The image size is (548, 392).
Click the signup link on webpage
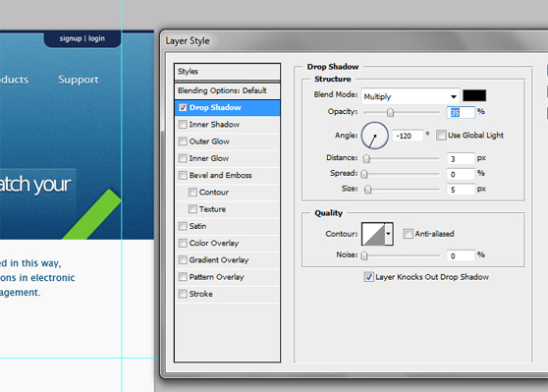coord(71,38)
